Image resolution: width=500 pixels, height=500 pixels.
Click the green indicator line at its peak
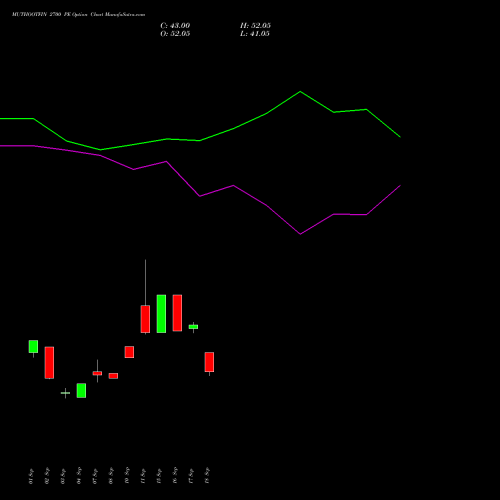[x=300, y=91]
